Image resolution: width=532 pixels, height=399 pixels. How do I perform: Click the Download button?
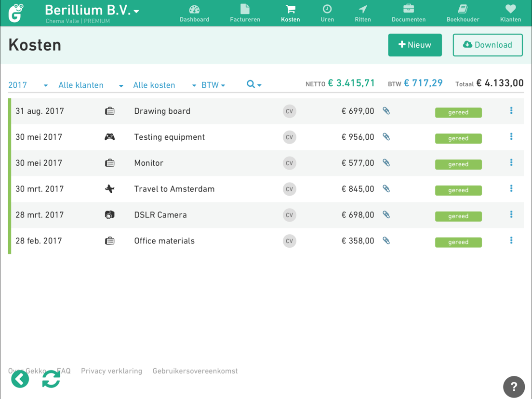(x=488, y=45)
